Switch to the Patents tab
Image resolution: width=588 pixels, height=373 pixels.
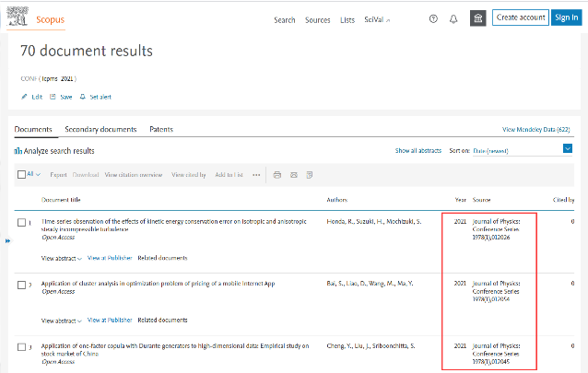coord(160,130)
